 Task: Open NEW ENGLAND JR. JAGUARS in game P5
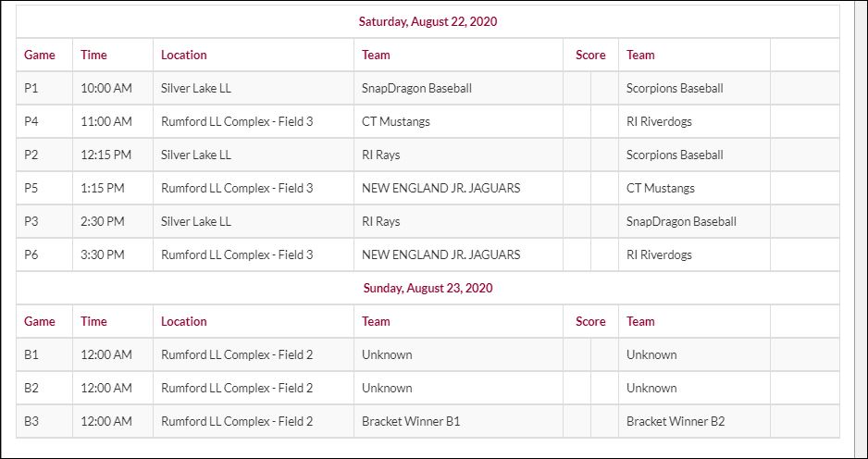click(x=440, y=188)
